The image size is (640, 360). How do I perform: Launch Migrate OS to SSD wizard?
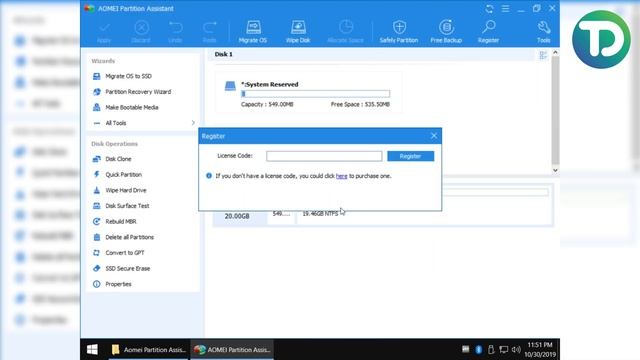(128, 76)
